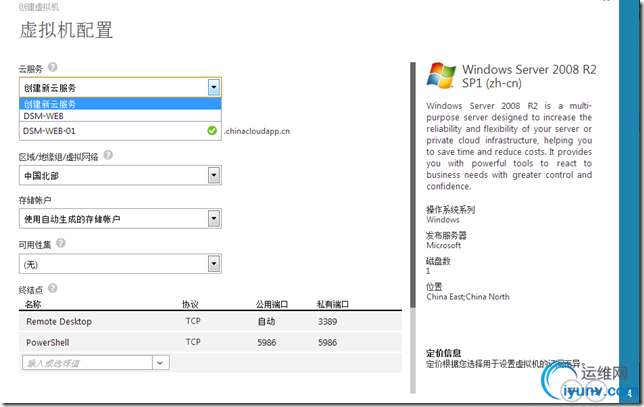644x407 pixels.
Task: Click the vertical scrollbar of the description panel
Action: point(413,185)
